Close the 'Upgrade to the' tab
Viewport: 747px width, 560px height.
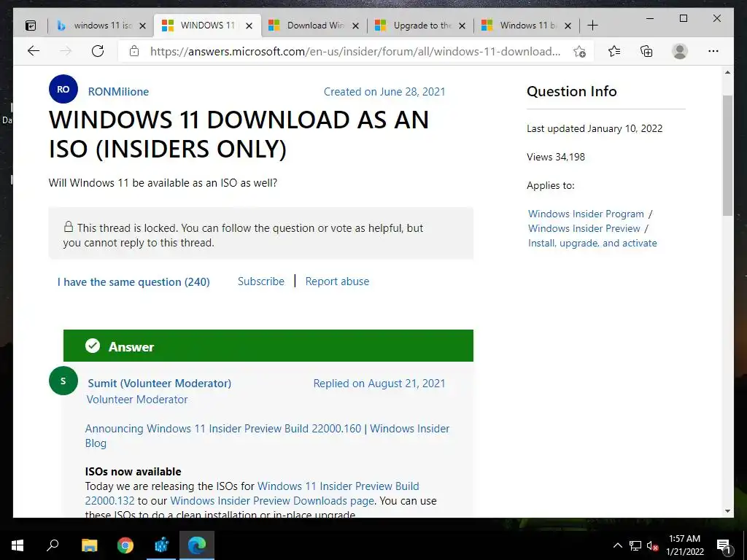(x=462, y=26)
